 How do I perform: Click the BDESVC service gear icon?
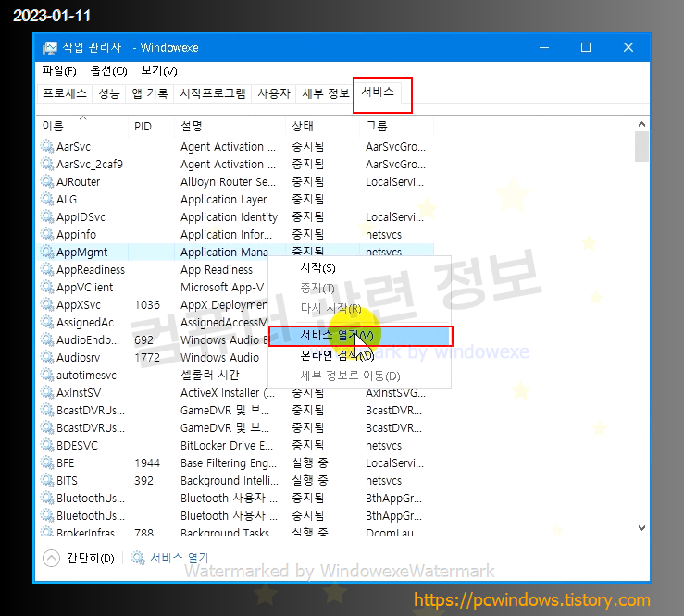47,445
